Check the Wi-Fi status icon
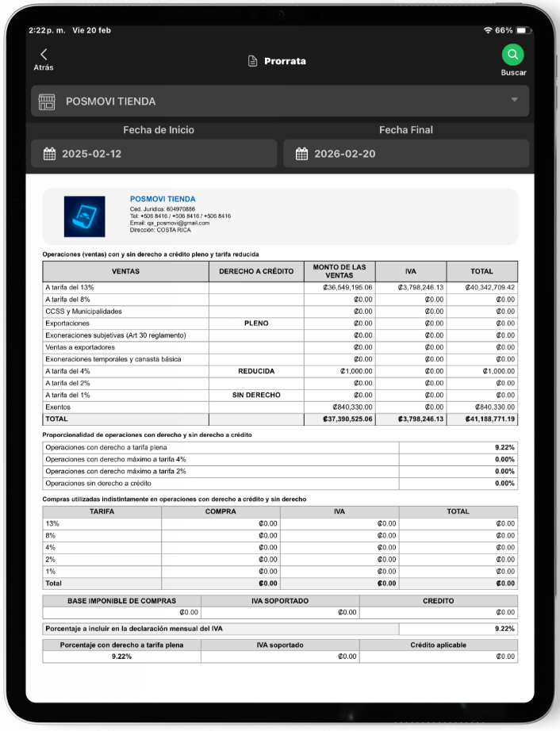Viewport: 560px width, 731px height. [x=487, y=30]
